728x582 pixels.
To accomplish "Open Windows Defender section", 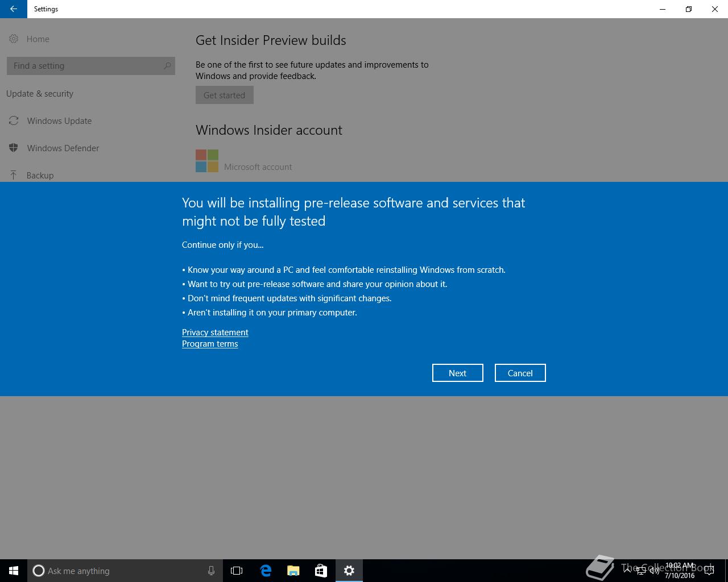I will tap(63, 148).
